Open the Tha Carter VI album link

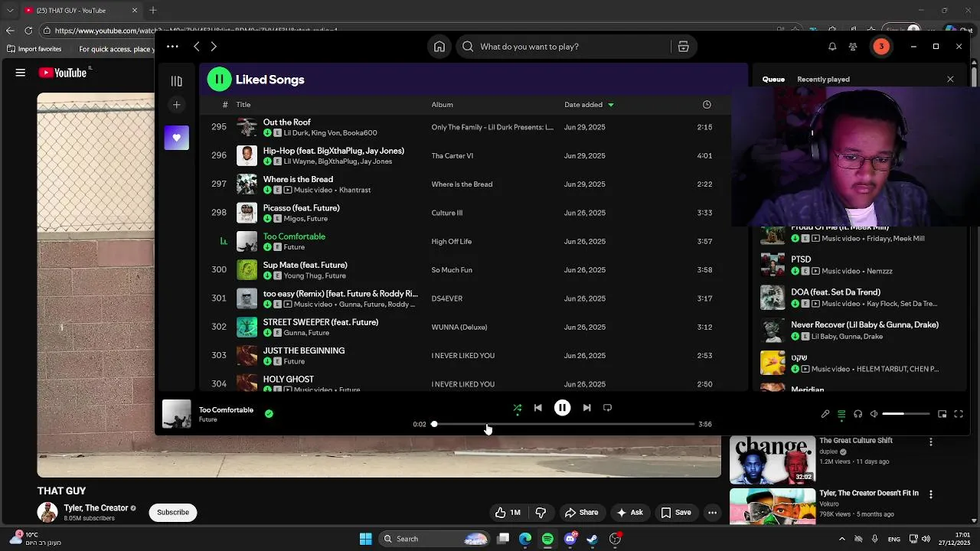pos(452,156)
